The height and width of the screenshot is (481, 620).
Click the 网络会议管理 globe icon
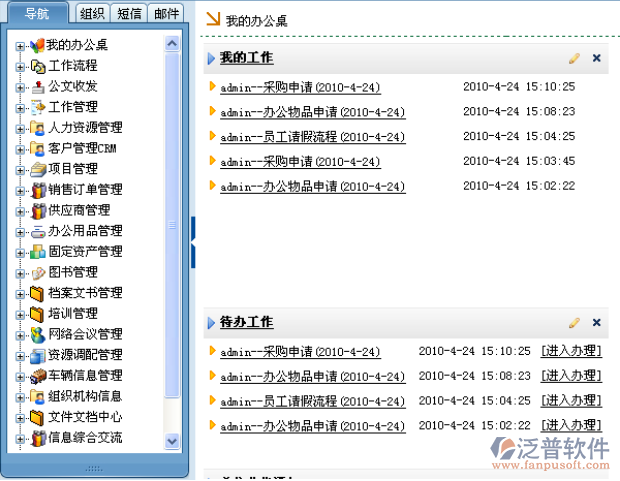pyautogui.click(x=38, y=334)
